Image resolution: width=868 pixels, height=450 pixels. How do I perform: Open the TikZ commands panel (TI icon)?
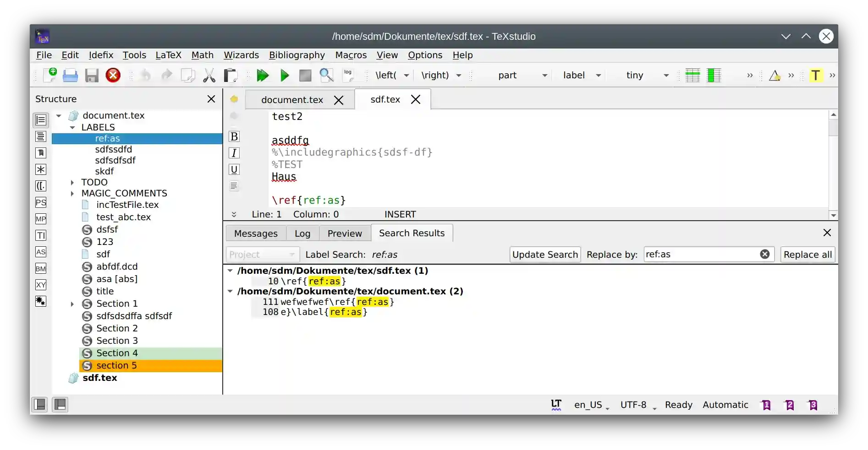coord(41,235)
